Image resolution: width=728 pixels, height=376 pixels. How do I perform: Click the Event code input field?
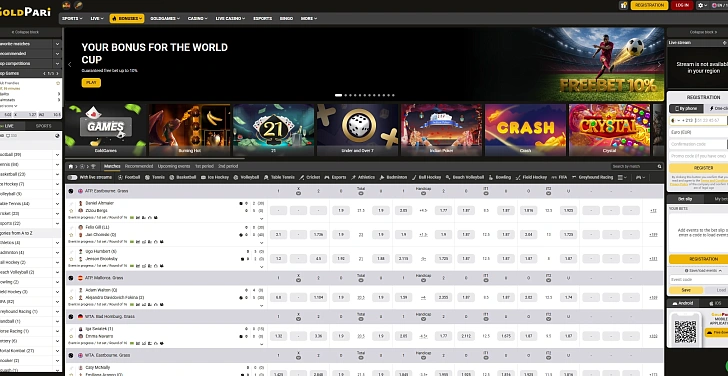click(698, 279)
